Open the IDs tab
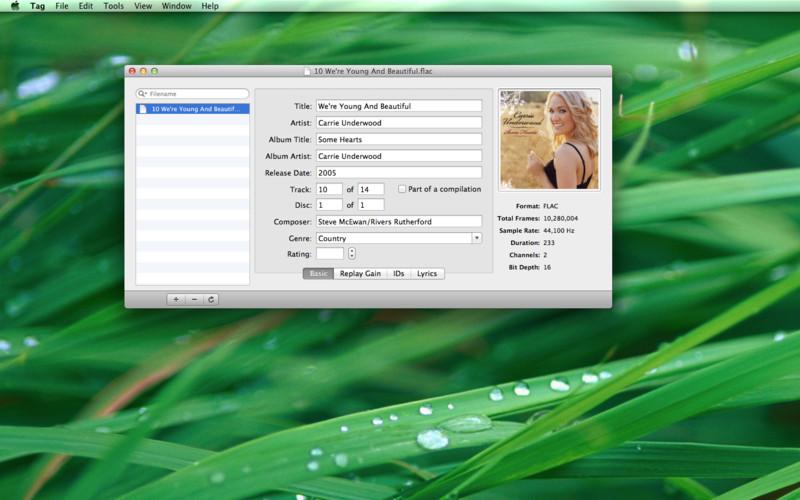 tap(398, 273)
